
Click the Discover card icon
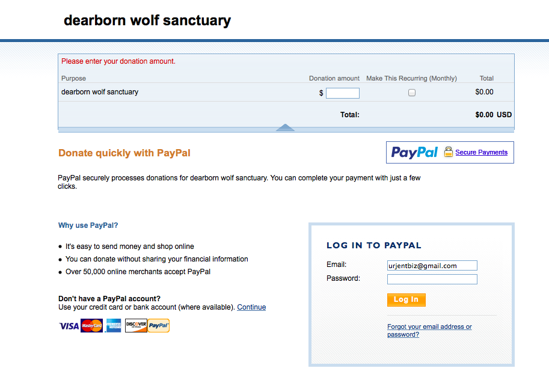tap(136, 326)
